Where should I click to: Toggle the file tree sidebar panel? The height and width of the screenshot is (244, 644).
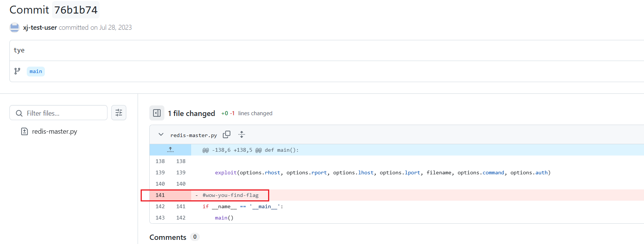[157, 113]
